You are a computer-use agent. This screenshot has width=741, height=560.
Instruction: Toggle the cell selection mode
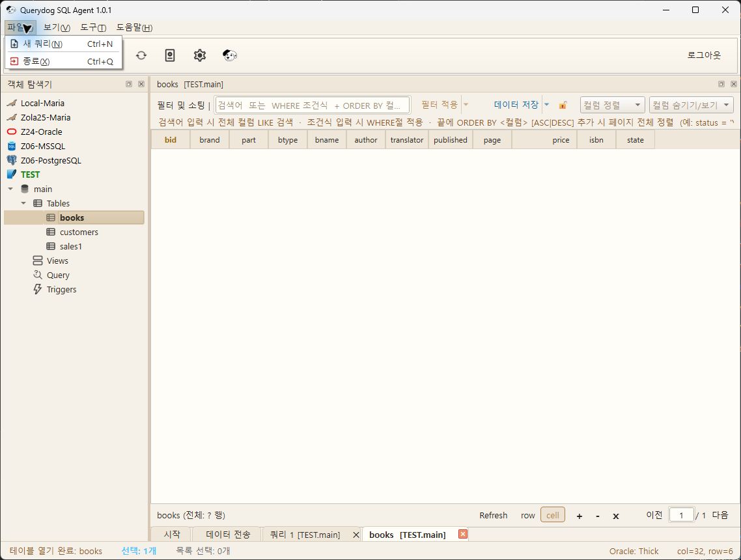(552, 515)
